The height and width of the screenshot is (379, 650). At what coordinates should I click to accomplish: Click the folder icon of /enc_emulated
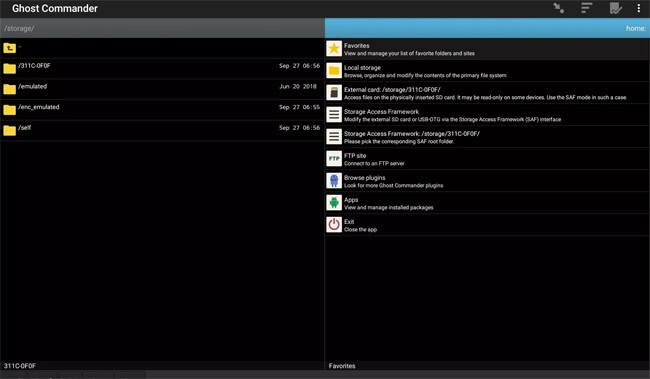[x=10, y=110]
